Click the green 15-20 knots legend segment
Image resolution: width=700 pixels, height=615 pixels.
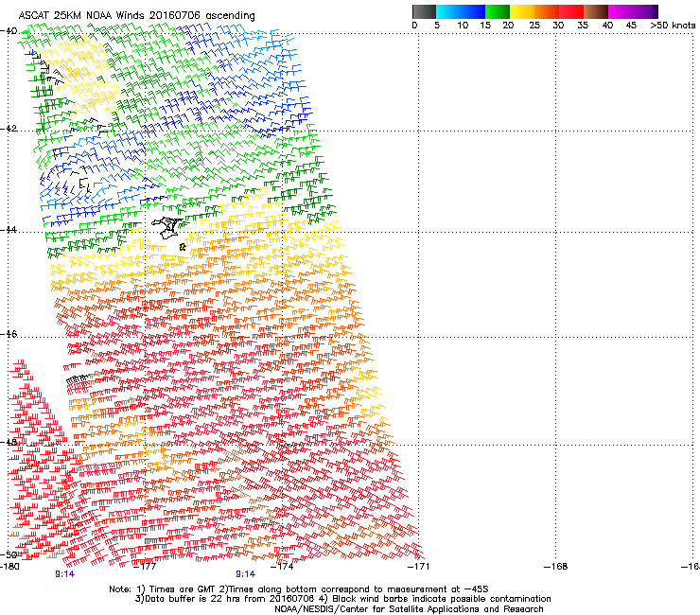pos(498,11)
